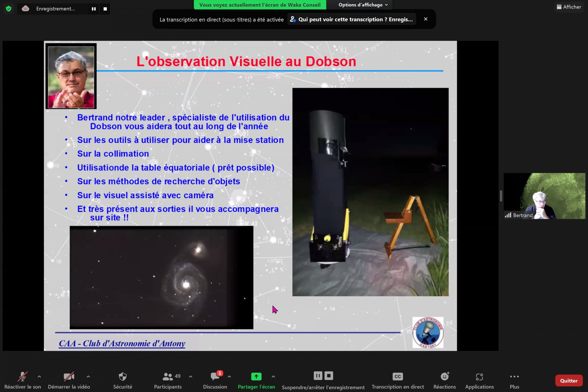Viewport: 588px width, 392px height.
Task: Click the cloud recording icon
Action: click(25, 9)
